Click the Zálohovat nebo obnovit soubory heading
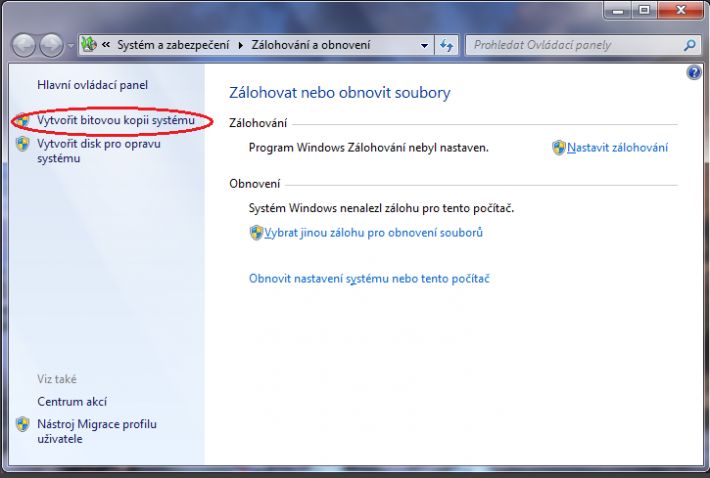Viewport: 710px width, 478px height. tap(340, 92)
